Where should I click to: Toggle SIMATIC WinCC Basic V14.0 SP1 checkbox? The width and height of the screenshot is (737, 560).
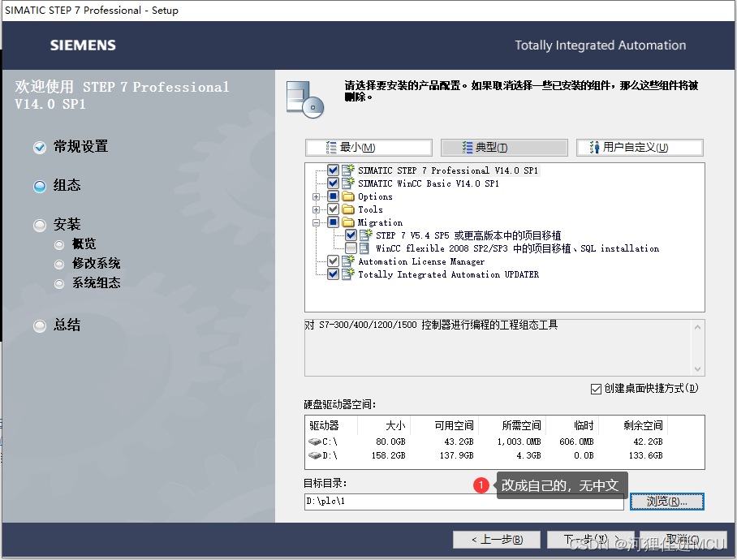coord(334,183)
